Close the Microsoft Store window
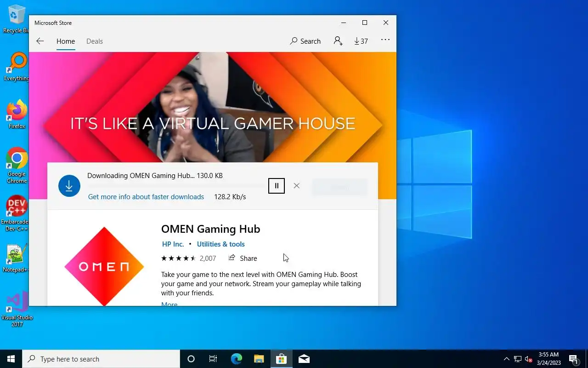 click(x=386, y=23)
